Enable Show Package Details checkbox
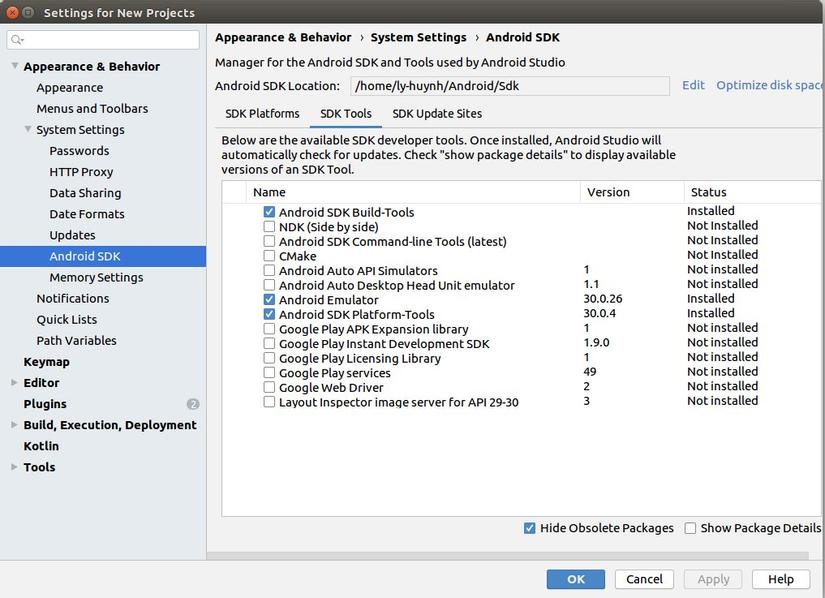This screenshot has height=598, width=825. pos(690,528)
